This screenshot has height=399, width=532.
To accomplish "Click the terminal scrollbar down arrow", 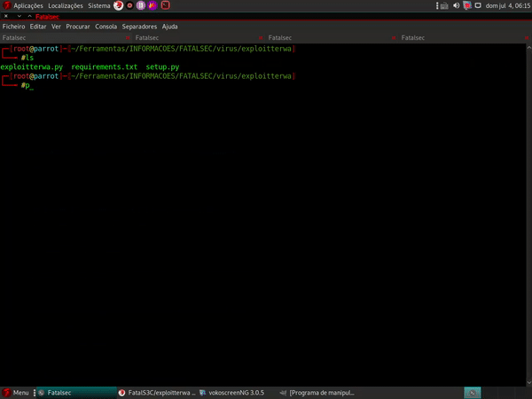I will pos(529,382).
